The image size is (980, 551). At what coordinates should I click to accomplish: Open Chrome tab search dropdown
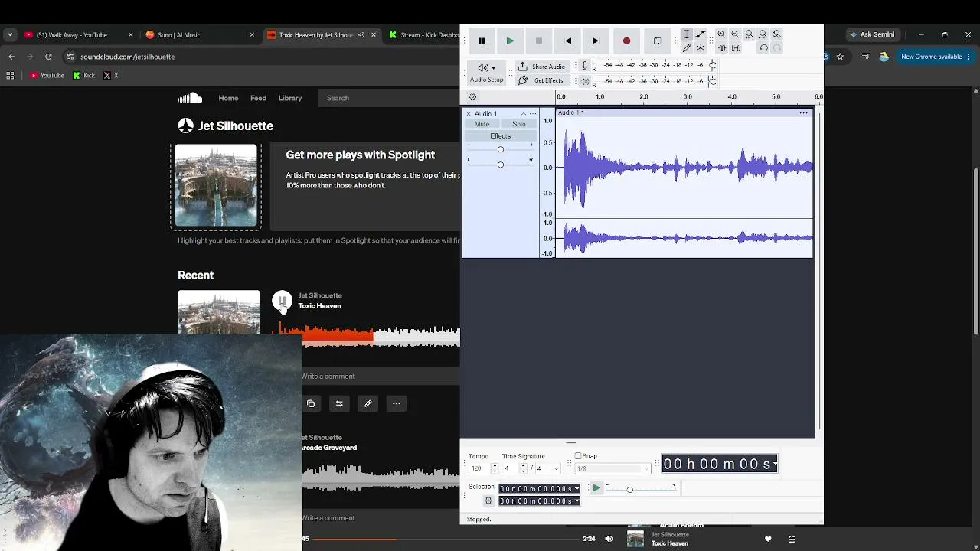10,35
